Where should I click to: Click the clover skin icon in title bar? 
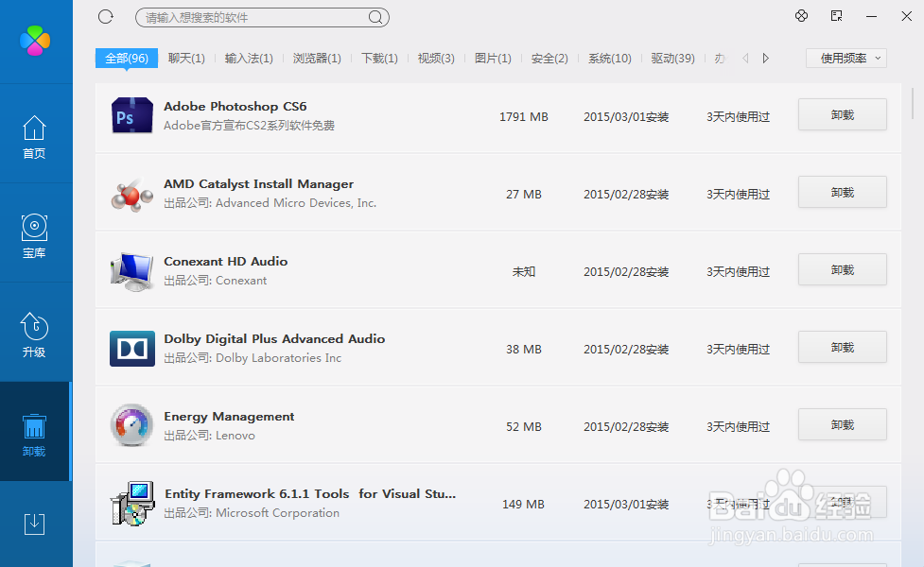click(x=801, y=16)
